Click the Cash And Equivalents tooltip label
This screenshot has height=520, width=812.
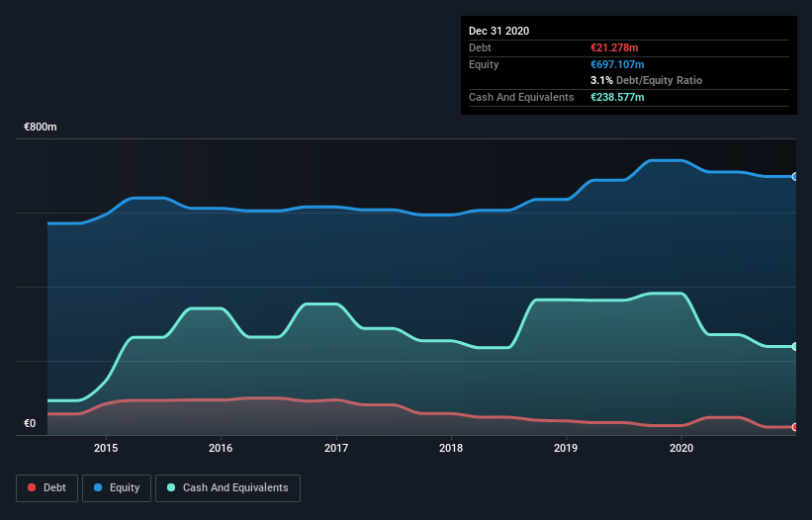coord(521,97)
